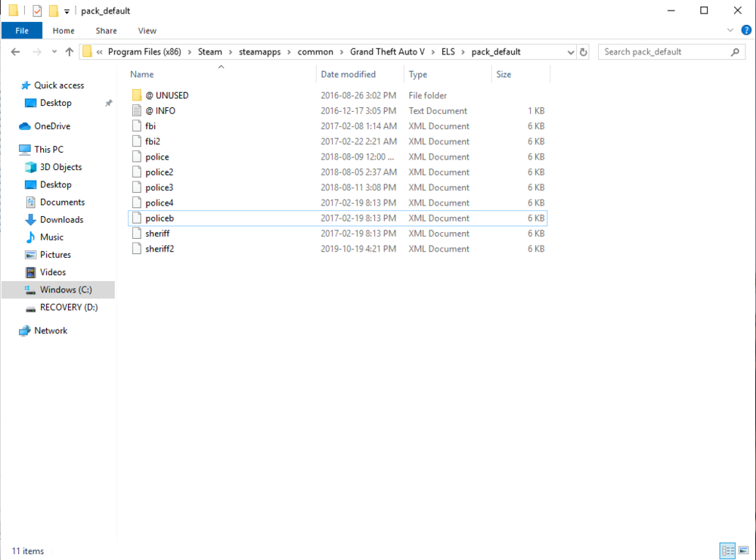Image resolution: width=756 pixels, height=560 pixels.
Task: Open the File menu tab
Action: [x=22, y=30]
